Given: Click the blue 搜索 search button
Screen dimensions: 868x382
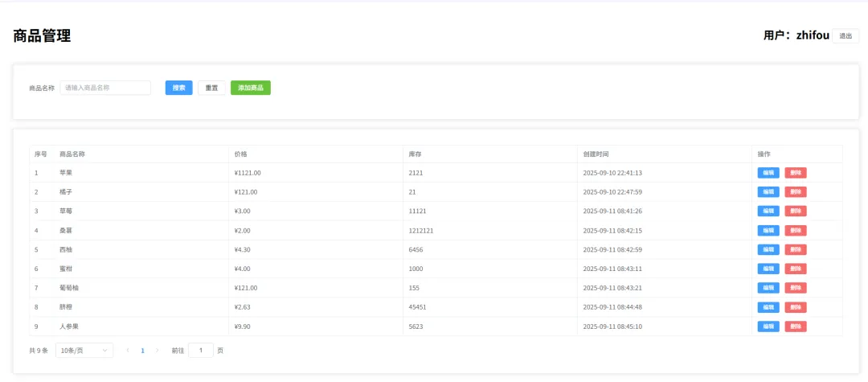Looking at the screenshot, I should [178, 88].
